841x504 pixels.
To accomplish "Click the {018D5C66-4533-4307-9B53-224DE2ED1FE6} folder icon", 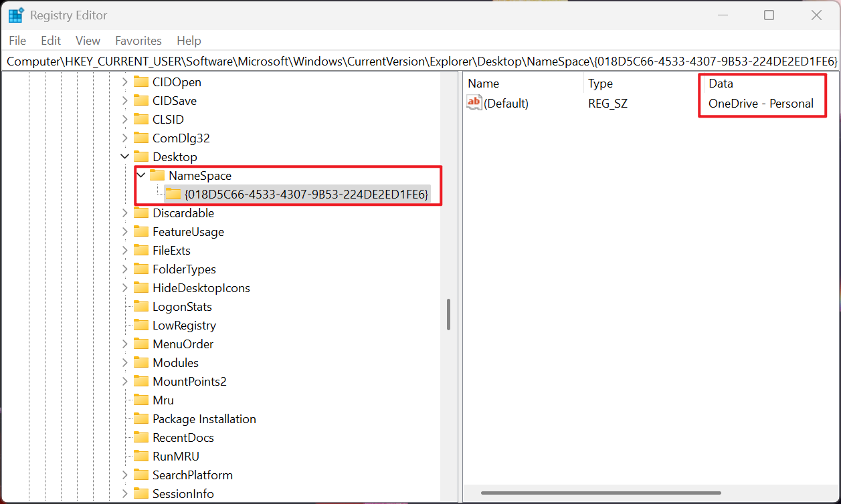I will pos(173,195).
